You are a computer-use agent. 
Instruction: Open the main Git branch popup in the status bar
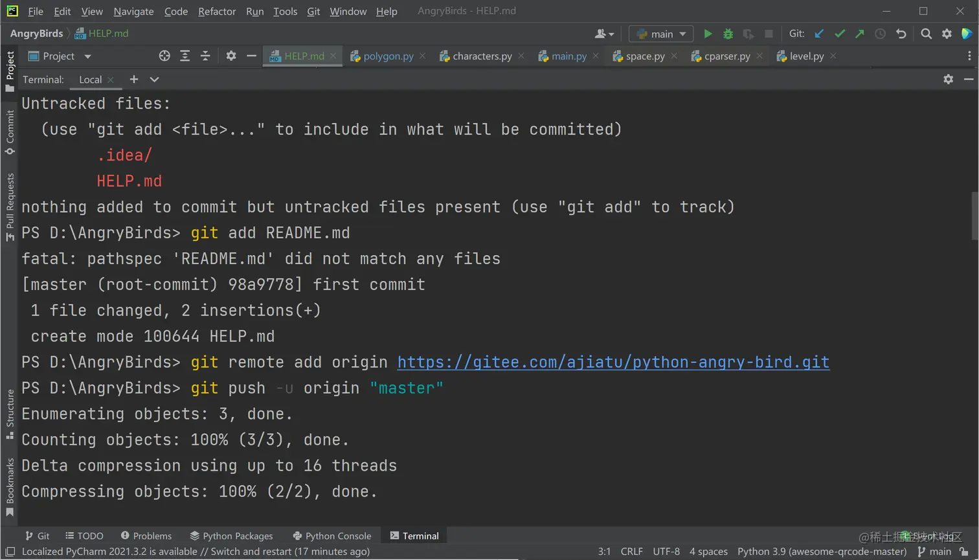point(934,552)
